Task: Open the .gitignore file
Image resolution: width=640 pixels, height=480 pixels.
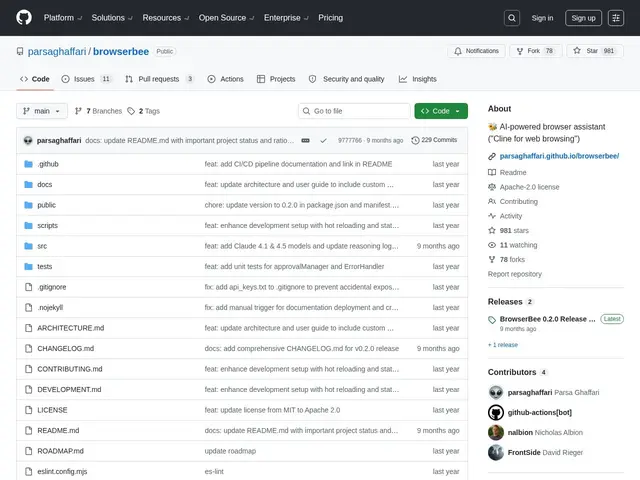Action: coord(52,287)
